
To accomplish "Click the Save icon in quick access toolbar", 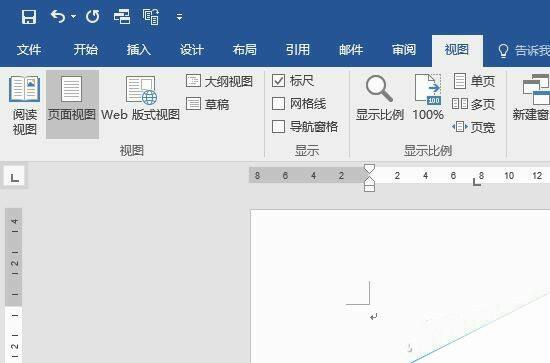I will [x=29, y=16].
